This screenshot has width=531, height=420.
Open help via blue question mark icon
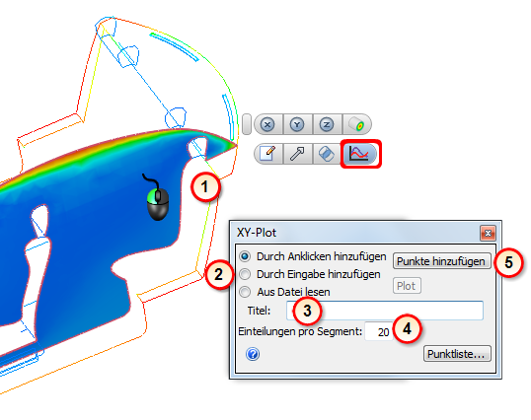coord(253,354)
